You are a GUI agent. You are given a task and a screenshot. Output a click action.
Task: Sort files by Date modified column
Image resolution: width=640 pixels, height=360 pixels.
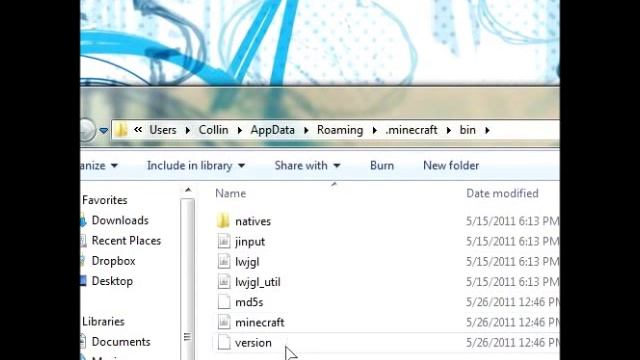pyautogui.click(x=502, y=193)
